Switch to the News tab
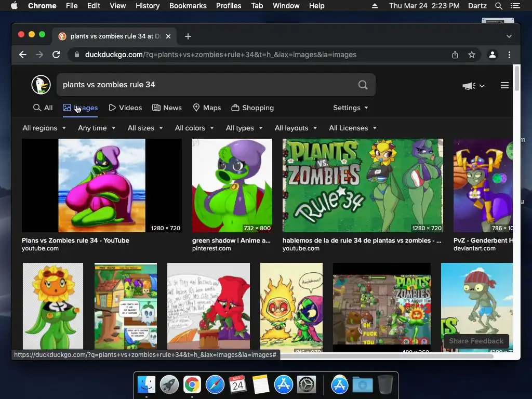The height and width of the screenshot is (399, 532). click(x=167, y=108)
